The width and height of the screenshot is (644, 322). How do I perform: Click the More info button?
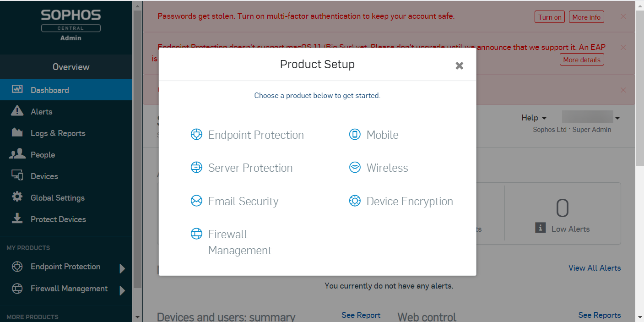pos(586,17)
